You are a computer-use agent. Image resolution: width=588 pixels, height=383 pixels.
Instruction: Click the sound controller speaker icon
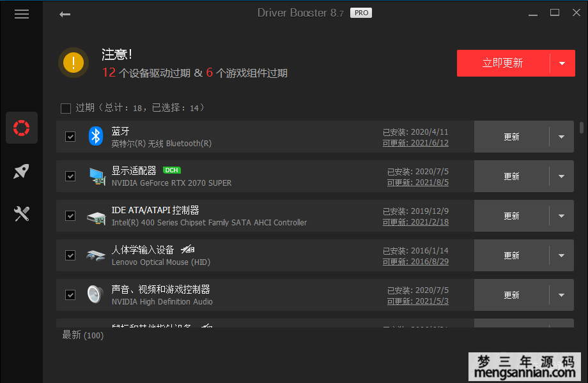95,294
